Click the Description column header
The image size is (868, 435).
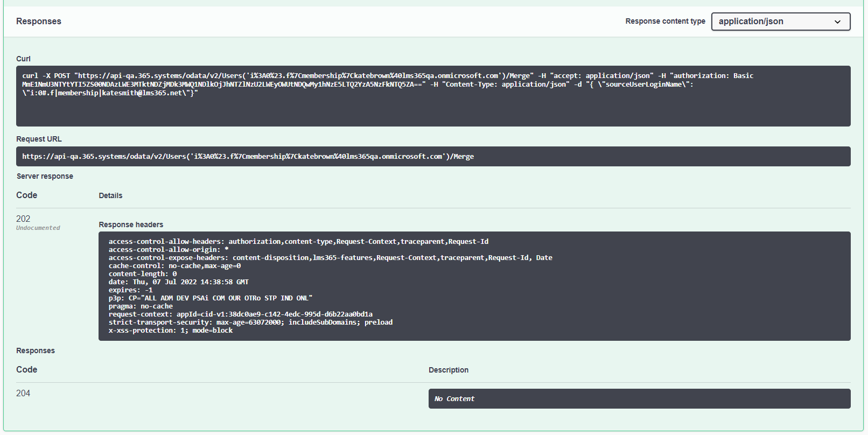pos(448,370)
